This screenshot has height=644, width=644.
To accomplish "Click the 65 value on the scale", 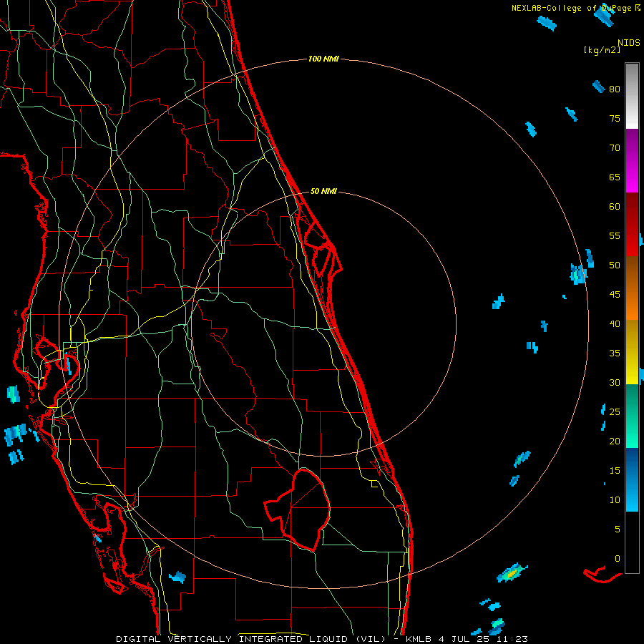I will [x=615, y=177].
